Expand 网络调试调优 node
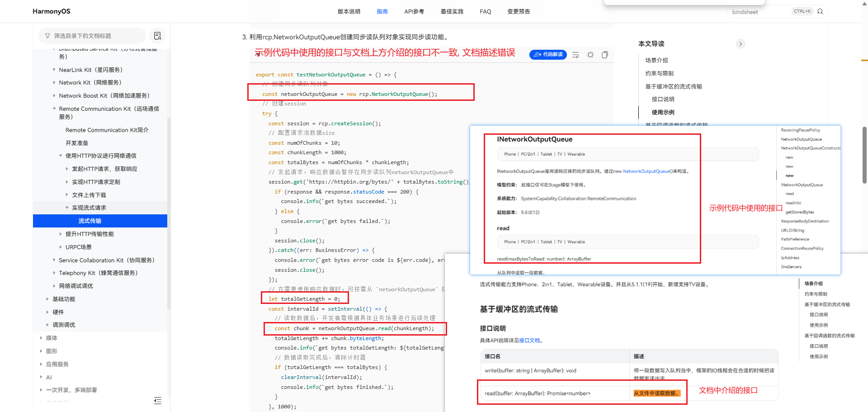Viewport: 868px width, 412px height. [54, 286]
